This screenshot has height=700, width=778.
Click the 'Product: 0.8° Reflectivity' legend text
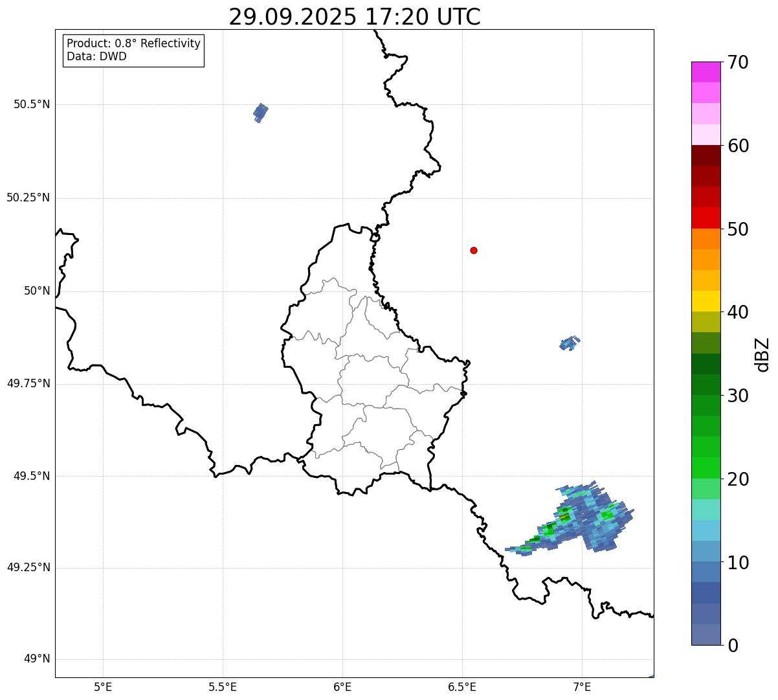pos(134,43)
